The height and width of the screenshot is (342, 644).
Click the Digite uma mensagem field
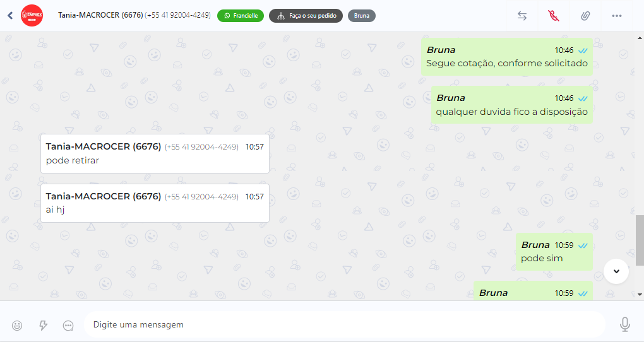(344, 324)
